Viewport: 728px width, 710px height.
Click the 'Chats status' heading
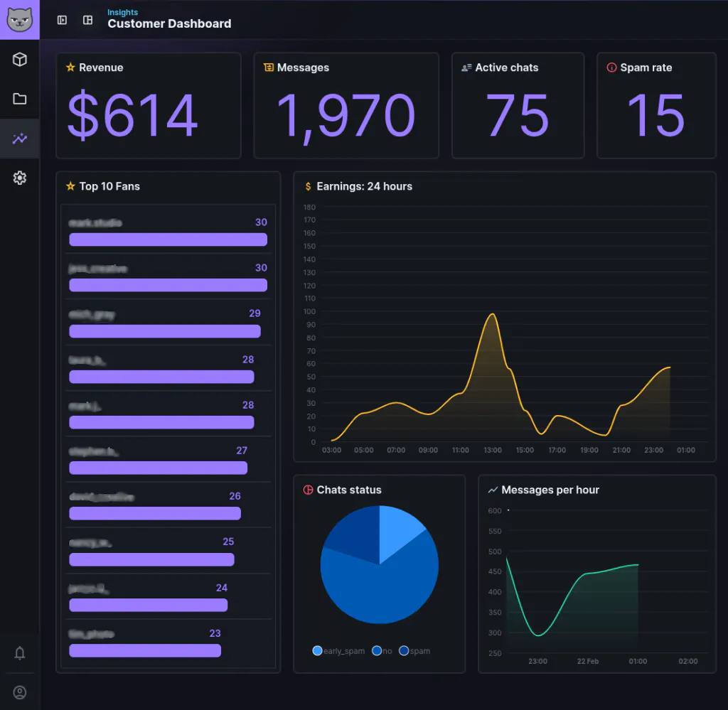[x=349, y=490]
